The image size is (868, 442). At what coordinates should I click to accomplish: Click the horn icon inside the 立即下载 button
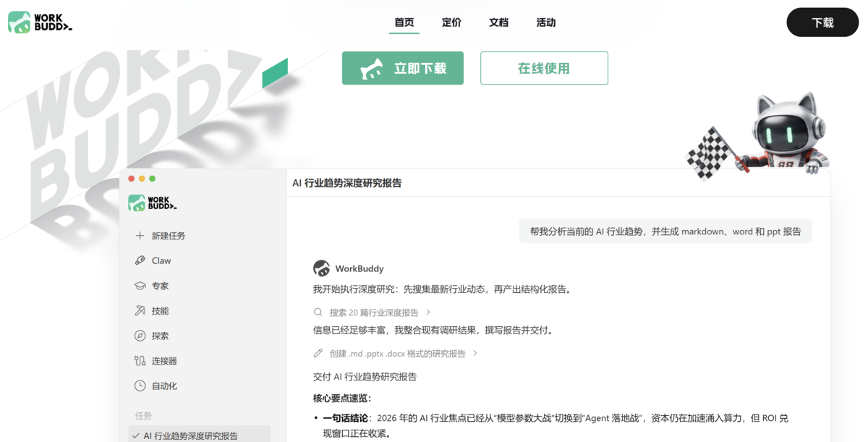[x=372, y=69]
